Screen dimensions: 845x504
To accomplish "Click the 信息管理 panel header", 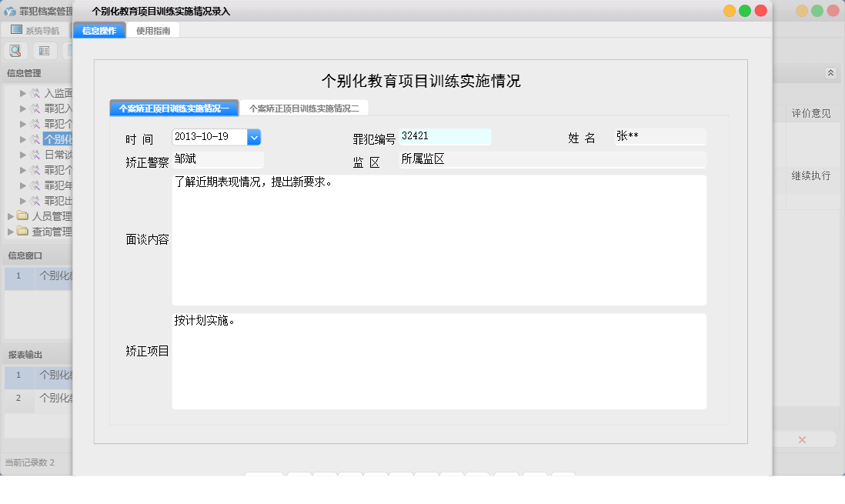I will [x=24, y=73].
